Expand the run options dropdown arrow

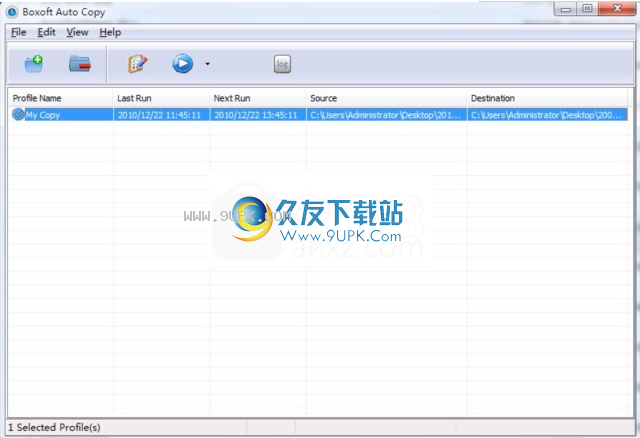[x=207, y=64]
